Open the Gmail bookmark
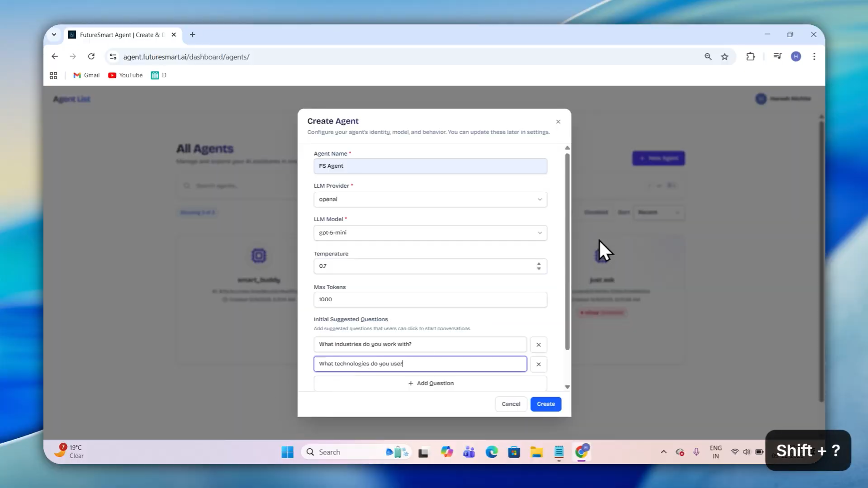This screenshot has height=488, width=868. 86,75
